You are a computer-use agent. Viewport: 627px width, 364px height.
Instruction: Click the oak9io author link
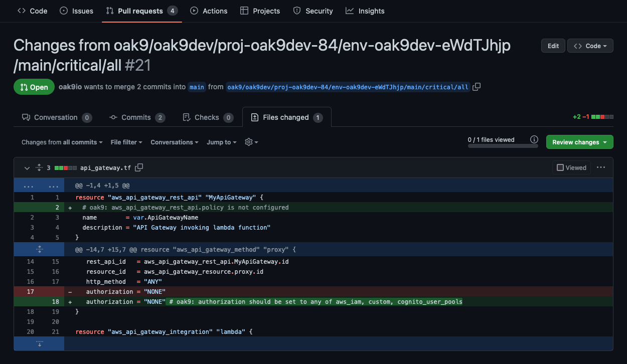pos(70,87)
